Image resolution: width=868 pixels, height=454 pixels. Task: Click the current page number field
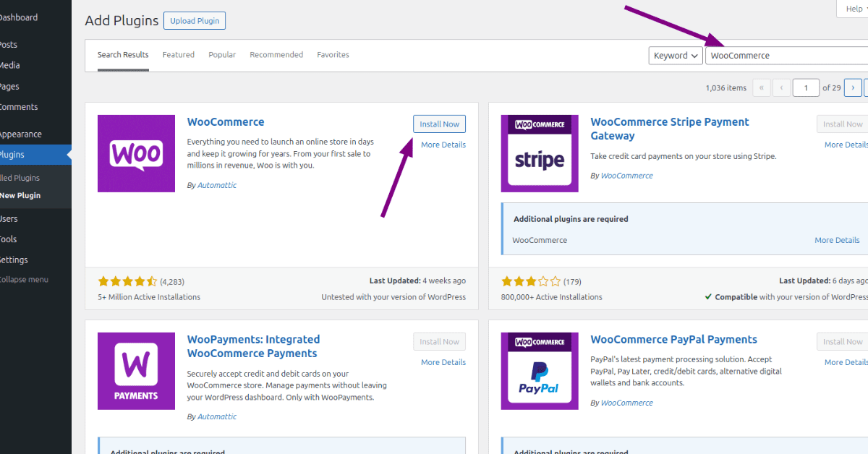coord(805,88)
